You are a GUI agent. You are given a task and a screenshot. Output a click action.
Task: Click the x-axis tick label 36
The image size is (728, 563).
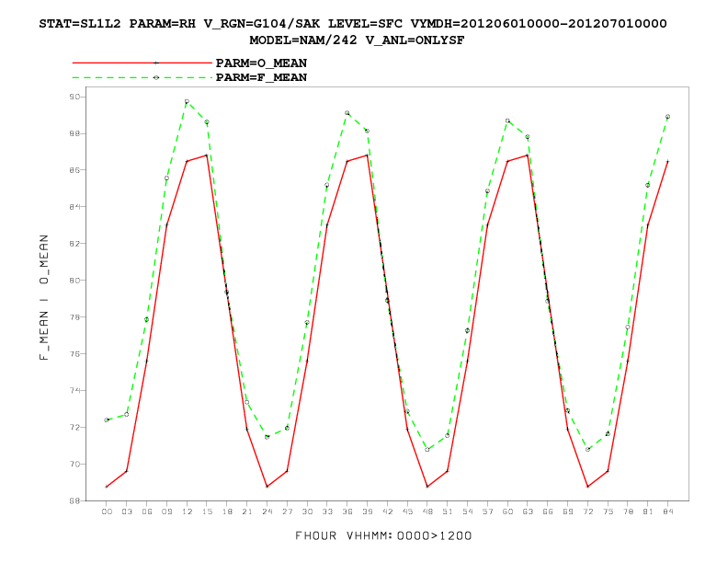347,511
